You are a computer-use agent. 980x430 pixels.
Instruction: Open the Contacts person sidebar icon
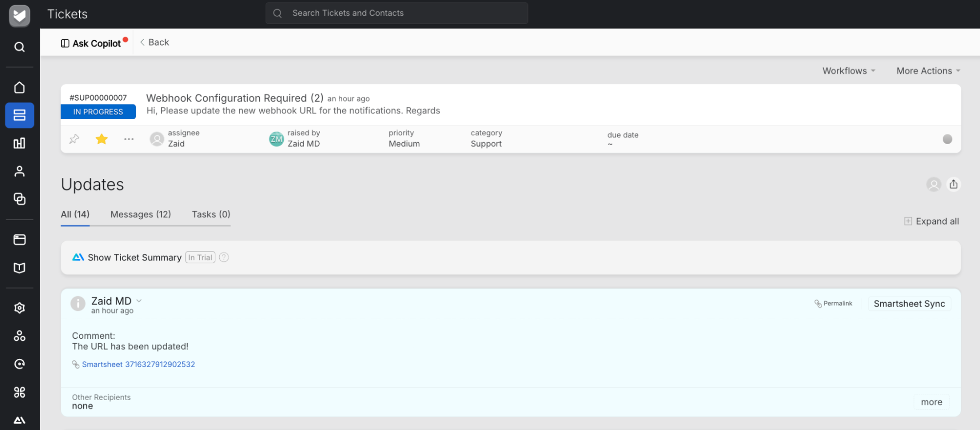tap(20, 171)
